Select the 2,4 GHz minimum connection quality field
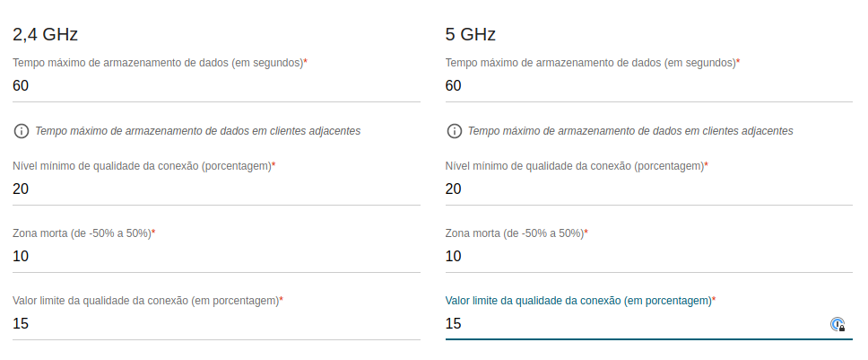 coord(216,189)
